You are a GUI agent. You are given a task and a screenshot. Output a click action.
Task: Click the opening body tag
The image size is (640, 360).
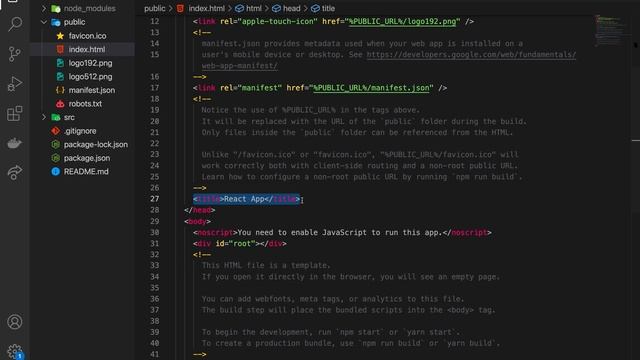(198, 221)
